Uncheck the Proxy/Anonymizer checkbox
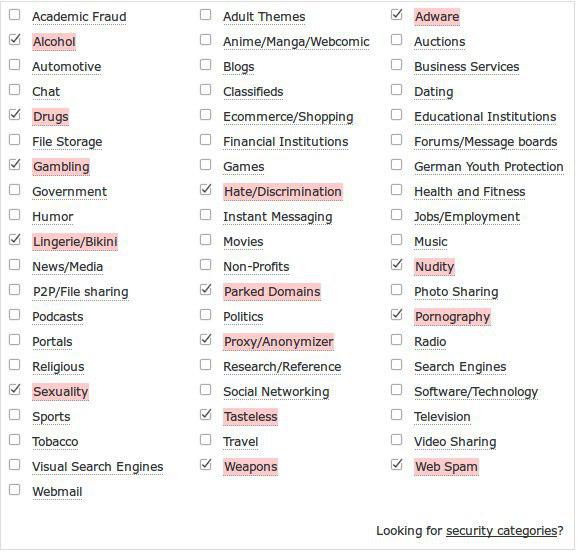581x554 pixels. point(205,340)
